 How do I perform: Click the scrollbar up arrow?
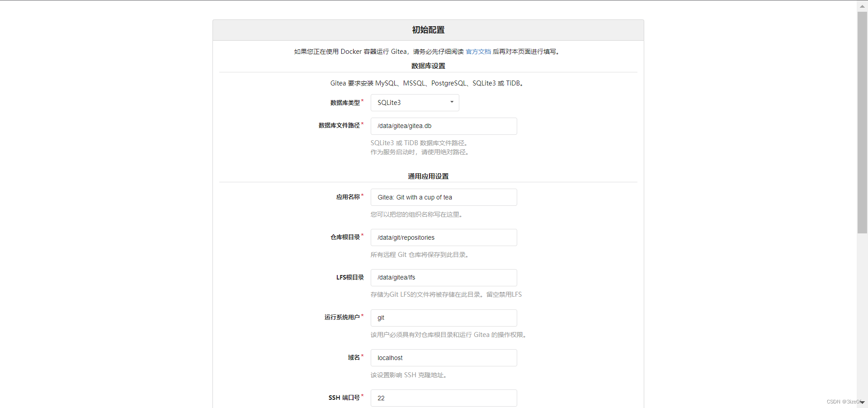(x=862, y=6)
